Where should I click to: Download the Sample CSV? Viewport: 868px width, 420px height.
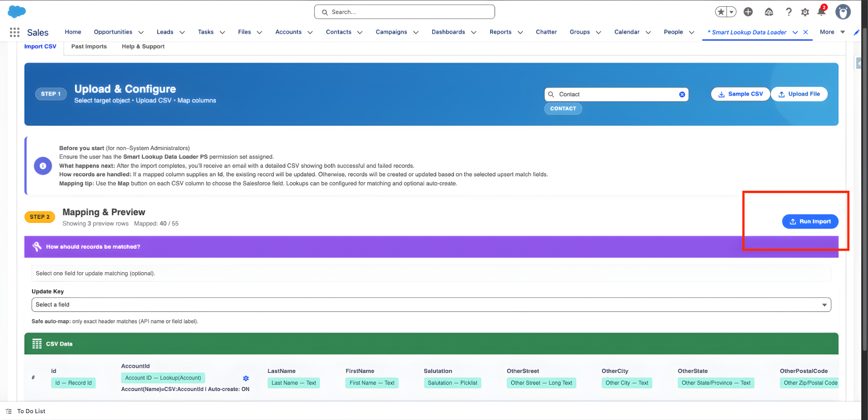tap(740, 94)
